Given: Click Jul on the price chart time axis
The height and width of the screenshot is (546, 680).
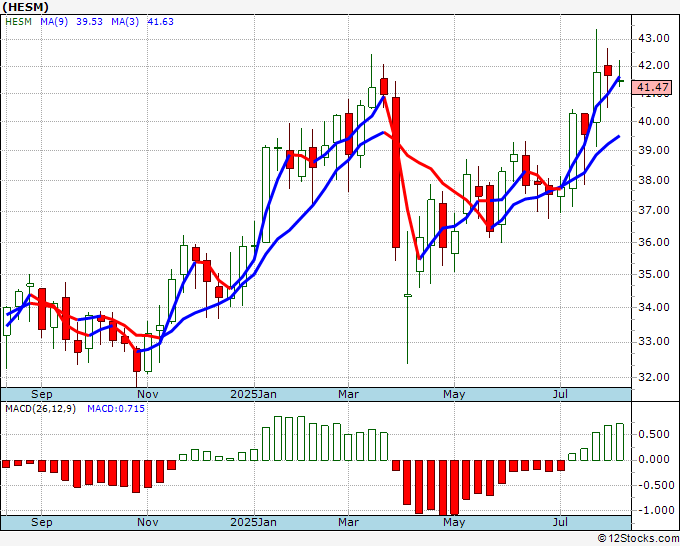Looking at the screenshot, I should pos(560,394).
